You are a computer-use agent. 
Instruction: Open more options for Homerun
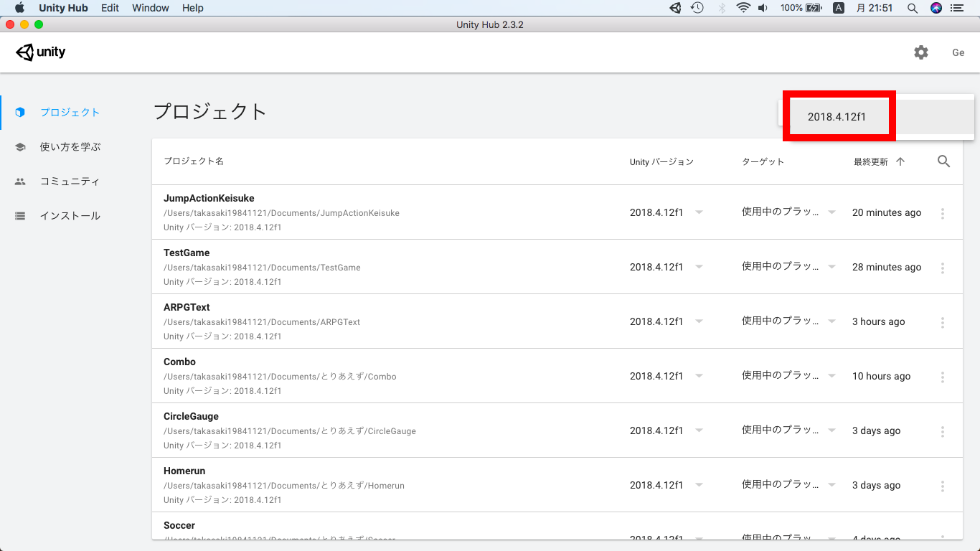click(x=943, y=486)
